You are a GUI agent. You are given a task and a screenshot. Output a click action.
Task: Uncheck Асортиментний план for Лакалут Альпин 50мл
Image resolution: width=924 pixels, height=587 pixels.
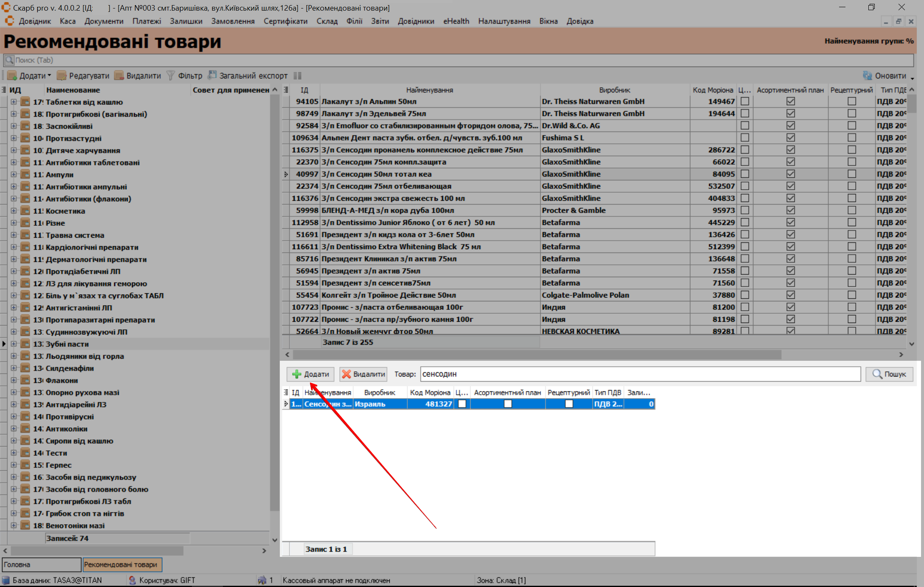[x=790, y=101]
